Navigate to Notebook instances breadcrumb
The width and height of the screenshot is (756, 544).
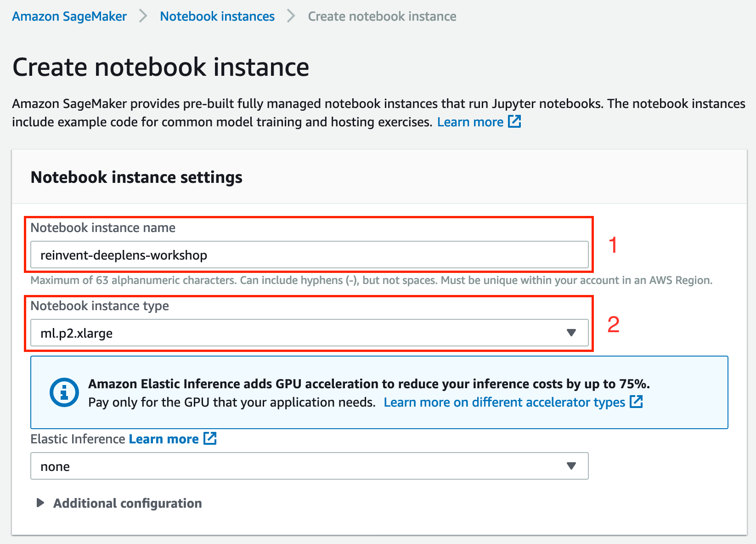click(217, 16)
